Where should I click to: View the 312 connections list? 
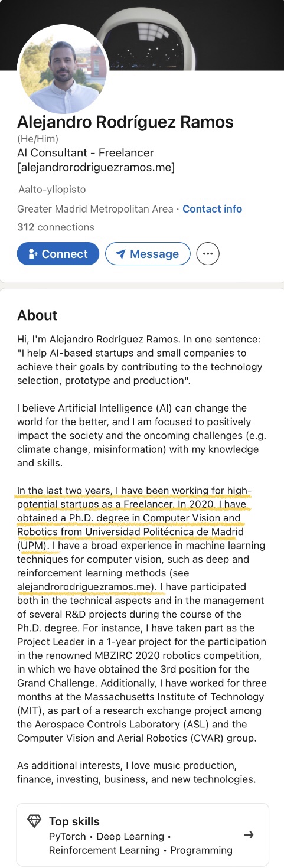(x=56, y=227)
